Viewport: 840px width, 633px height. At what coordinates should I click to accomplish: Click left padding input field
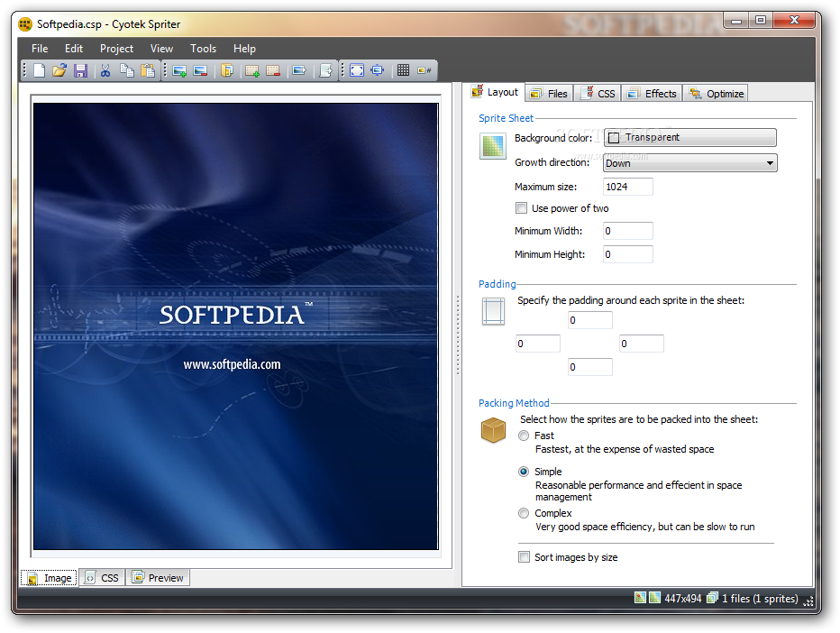tap(538, 344)
